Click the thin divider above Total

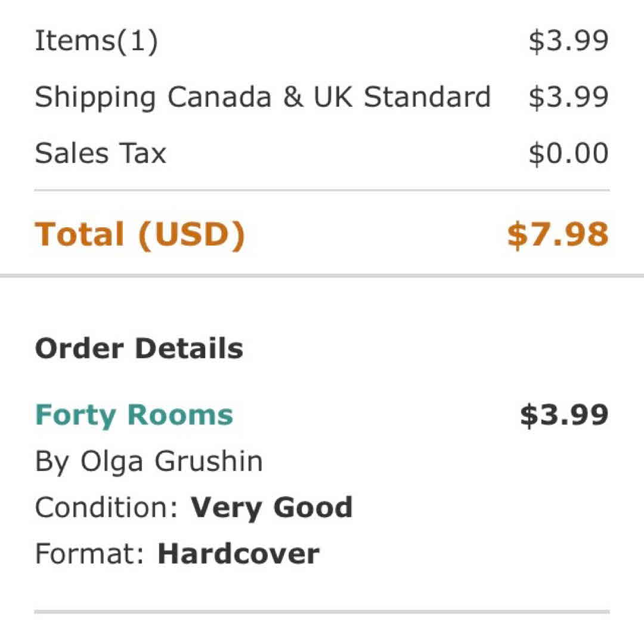322,191
